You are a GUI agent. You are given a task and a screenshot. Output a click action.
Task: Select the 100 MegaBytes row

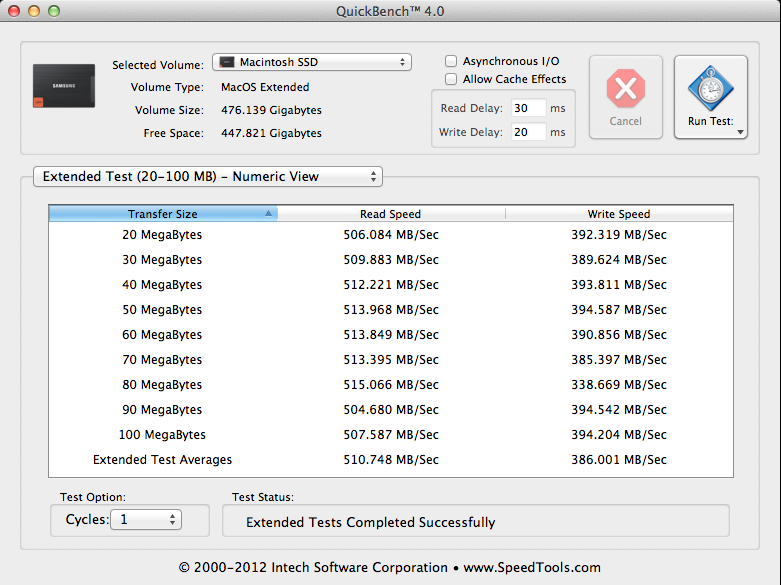[391, 435]
